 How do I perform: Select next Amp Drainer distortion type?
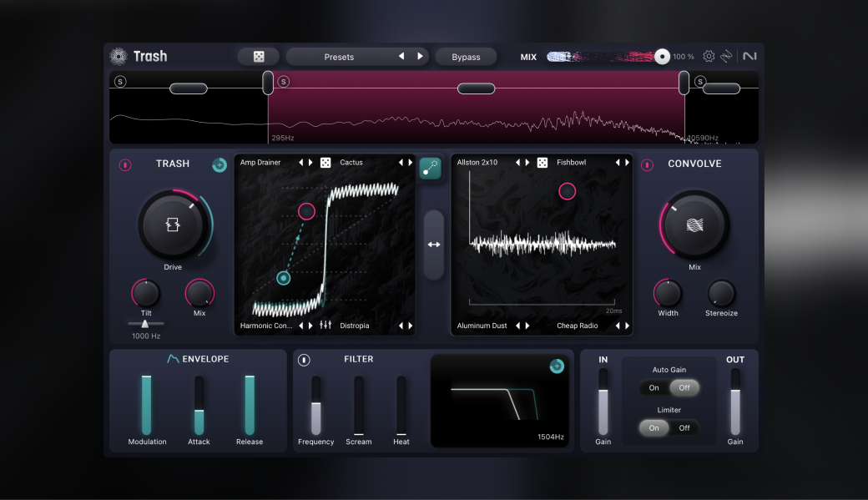click(x=310, y=162)
